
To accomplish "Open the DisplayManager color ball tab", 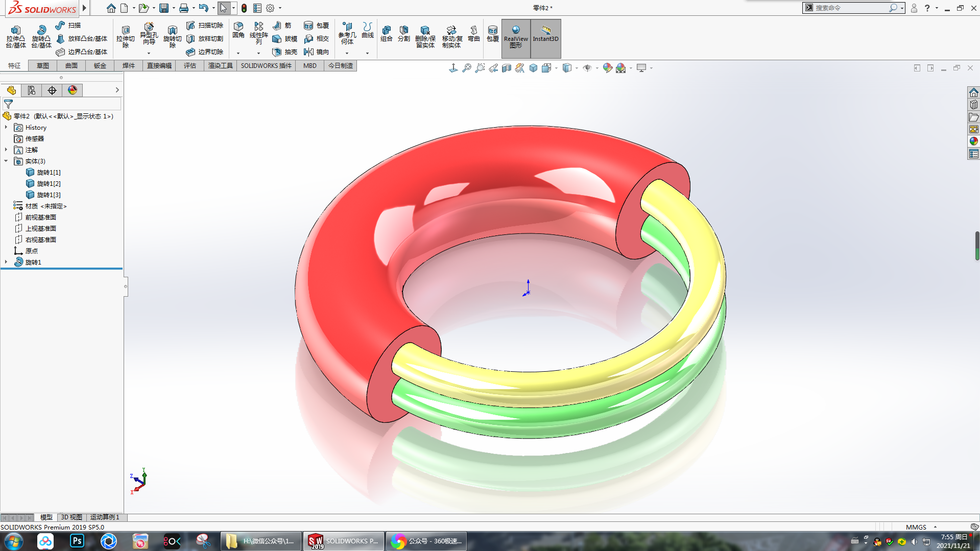I will (x=73, y=90).
